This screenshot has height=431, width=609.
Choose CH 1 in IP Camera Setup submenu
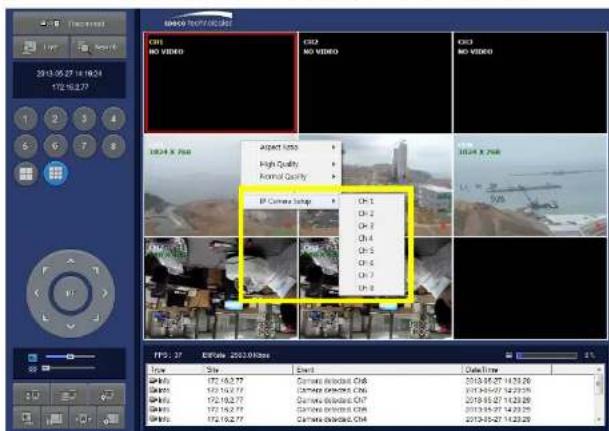click(x=372, y=201)
